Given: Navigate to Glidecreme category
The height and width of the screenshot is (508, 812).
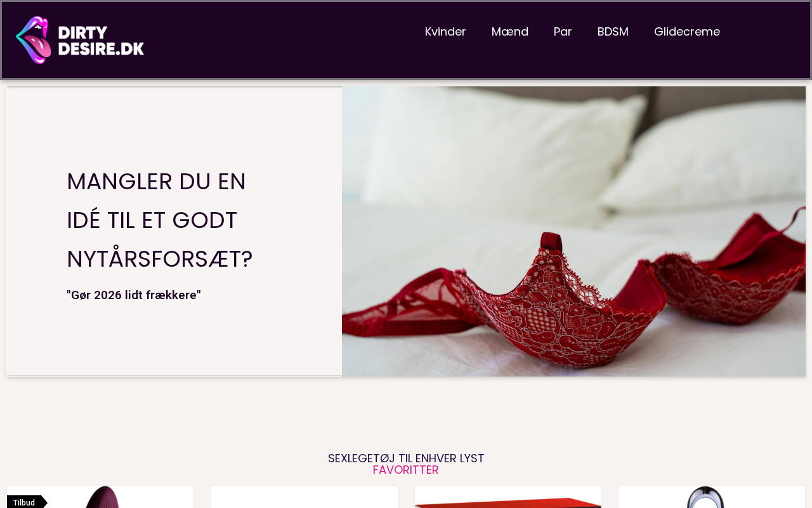Looking at the screenshot, I should coord(687,32).
